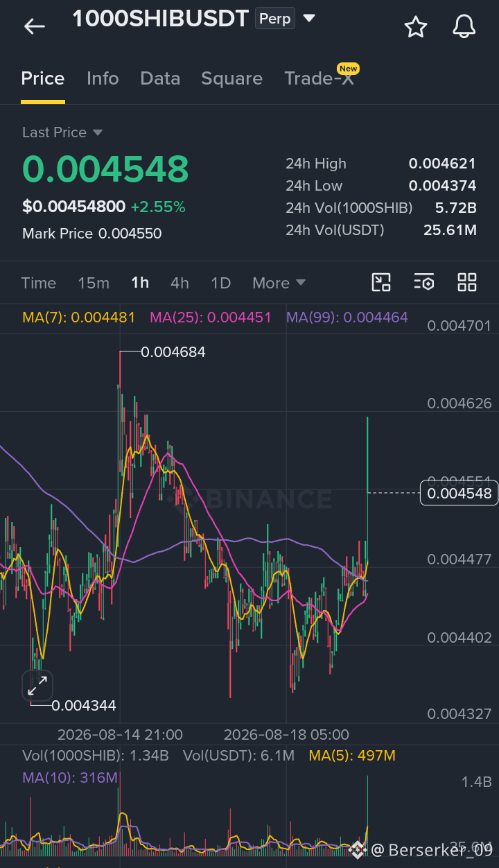Screen dimensions: 499x868
Task: Tap the 24h Vol(1000SHIB) value 5.72B
Action: pos(455,208)
